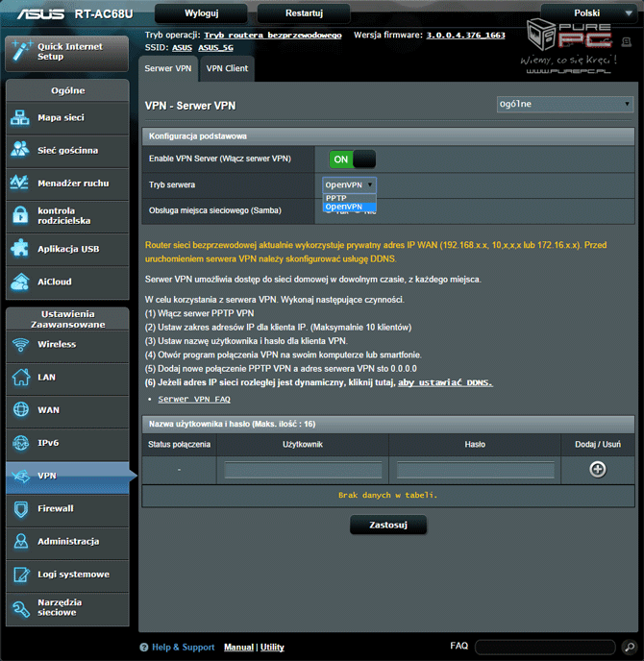This screenshot has height=661, width=644.
Task: Click the Logi systemowe notepad icon
Action: (21, 575)
